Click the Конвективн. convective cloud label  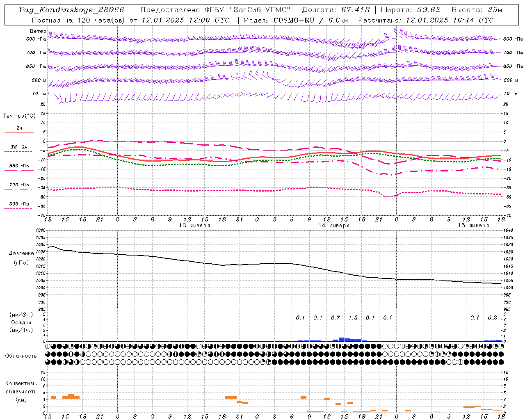pos(21,383)
